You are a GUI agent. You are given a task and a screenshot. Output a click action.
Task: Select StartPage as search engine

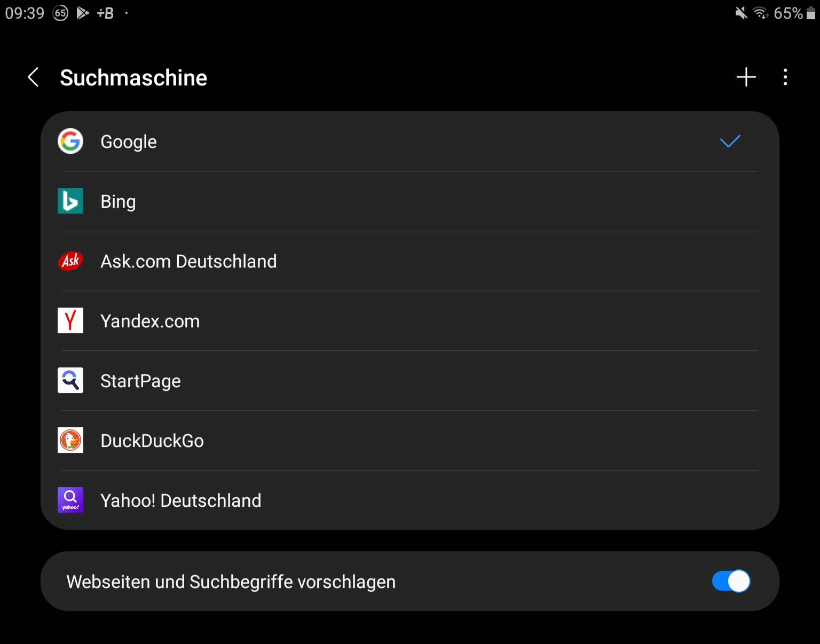coord(410,381)
